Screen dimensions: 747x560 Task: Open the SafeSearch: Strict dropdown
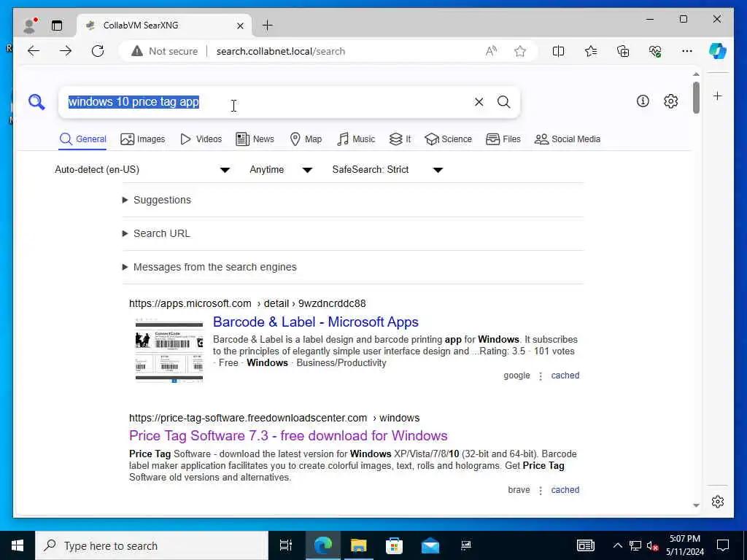coord(387,169)
